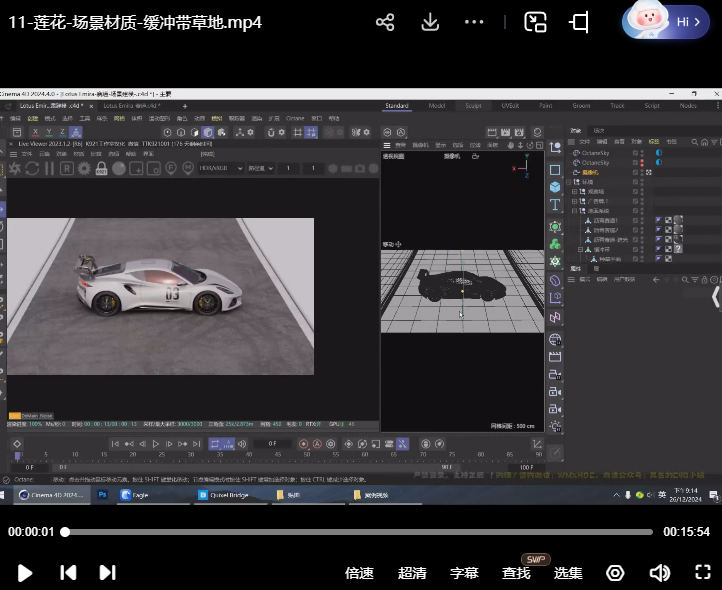Click the 字幕 subtitles button
This screenshot has width=722, height=590.
click(x=464, y=573)
